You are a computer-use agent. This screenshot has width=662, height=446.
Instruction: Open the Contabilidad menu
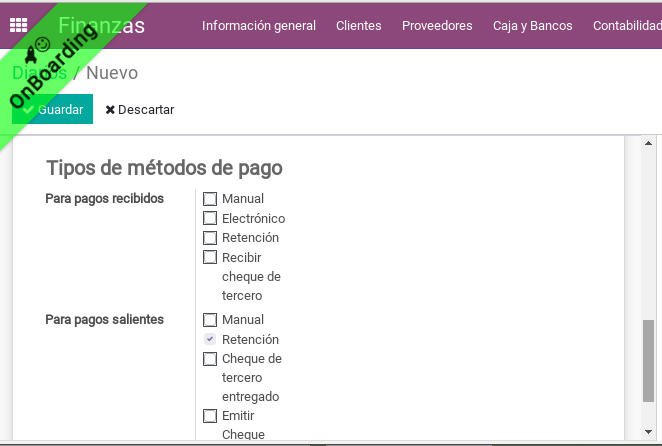click(x=626, y=26)
